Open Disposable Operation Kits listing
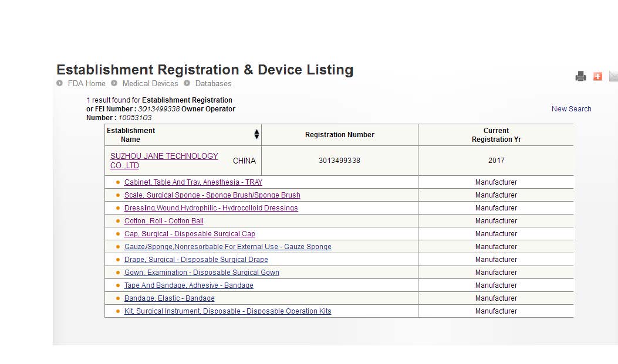 point(228,311)
